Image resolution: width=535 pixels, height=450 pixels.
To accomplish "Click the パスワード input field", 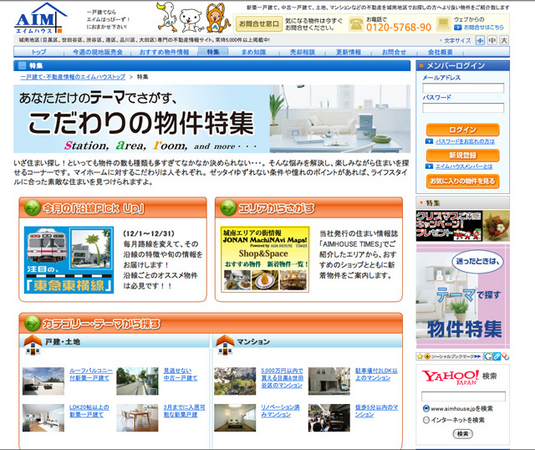I will (x=463, y=108).
